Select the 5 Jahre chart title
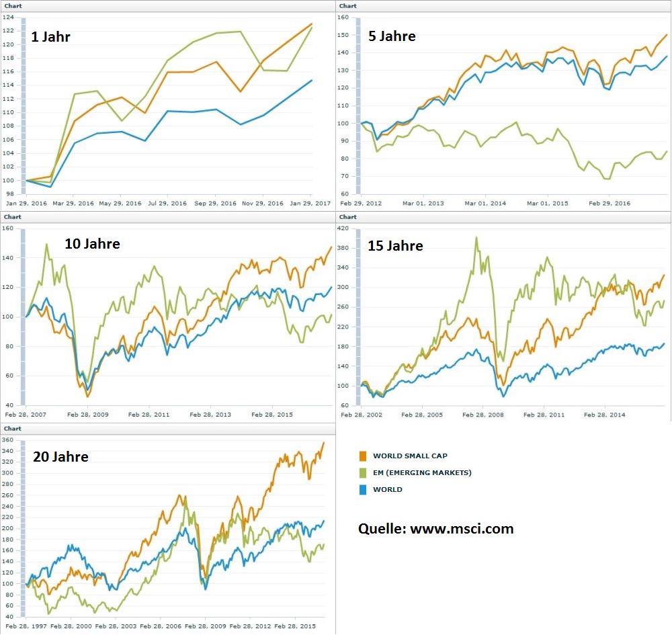Screen dimensions: 672x635 pos(392,36)
